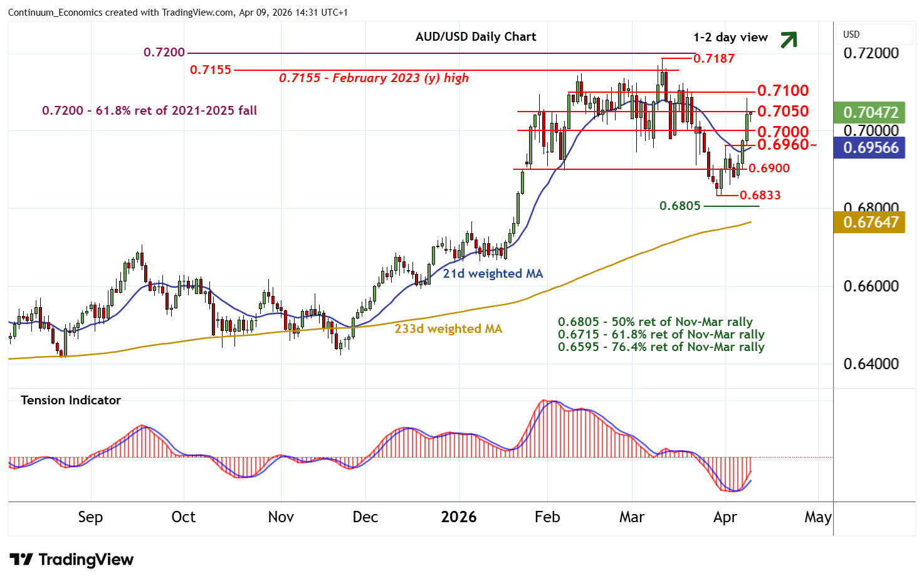Select the 0.6833 support level label

pyautogui.click(x=760, y=196)
